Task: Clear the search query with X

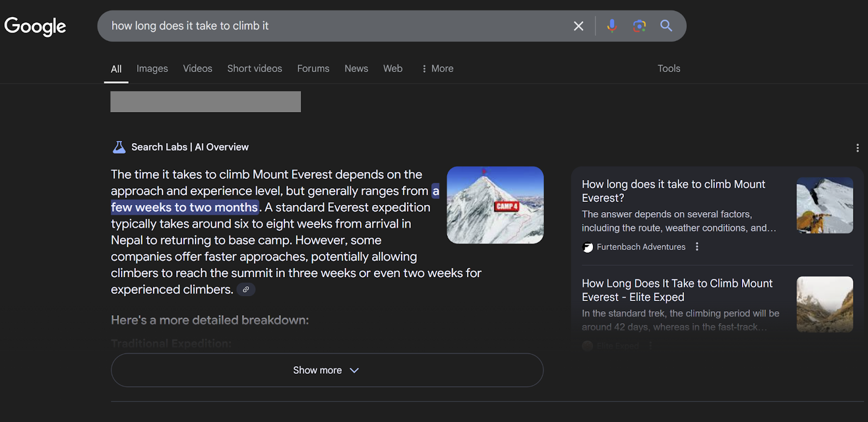Action: click(x=579, y=26)
